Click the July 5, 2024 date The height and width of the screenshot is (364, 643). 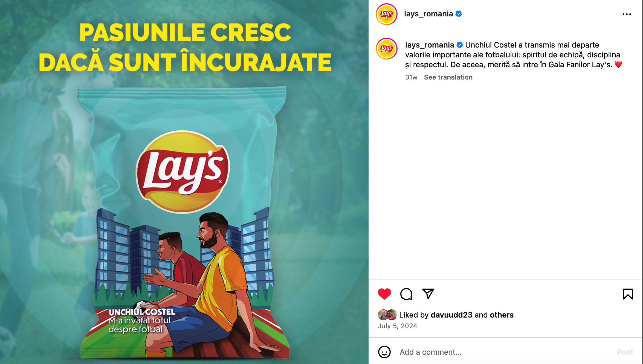(397, 326)
